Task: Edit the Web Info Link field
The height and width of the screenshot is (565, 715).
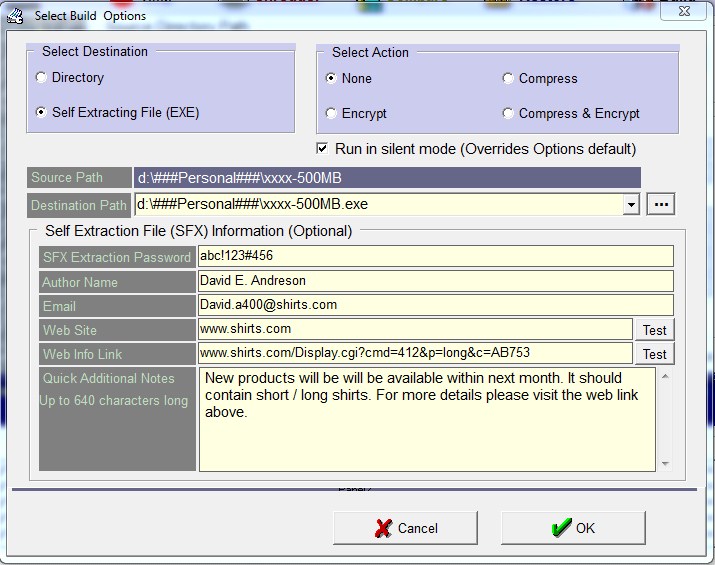Action: pos(415,353)
